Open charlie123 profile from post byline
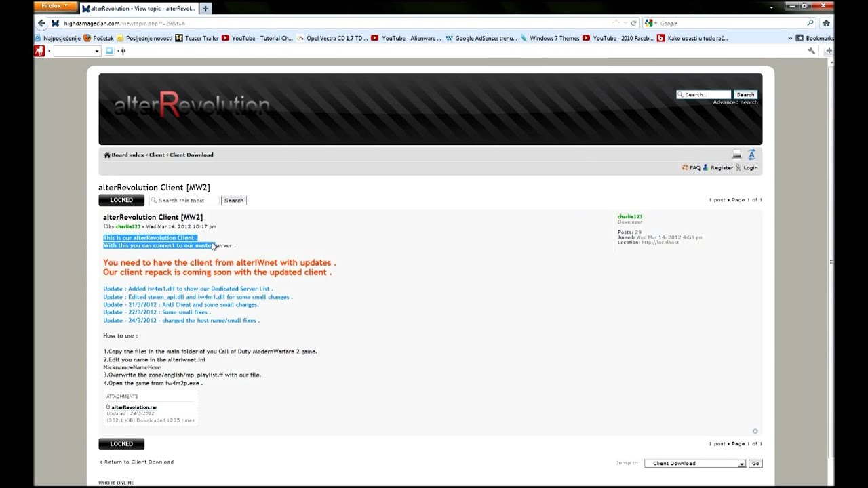868x488 pixels. 127,226
